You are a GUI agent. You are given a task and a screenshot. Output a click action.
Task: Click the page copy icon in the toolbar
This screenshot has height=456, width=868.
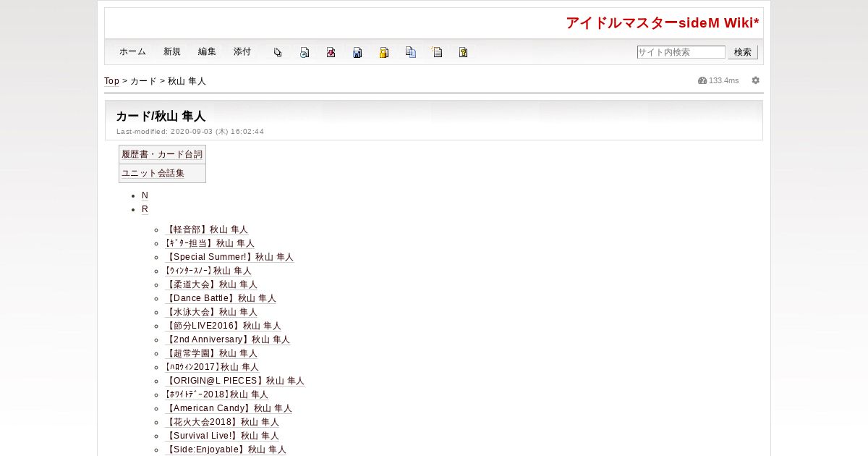point(278,52)
